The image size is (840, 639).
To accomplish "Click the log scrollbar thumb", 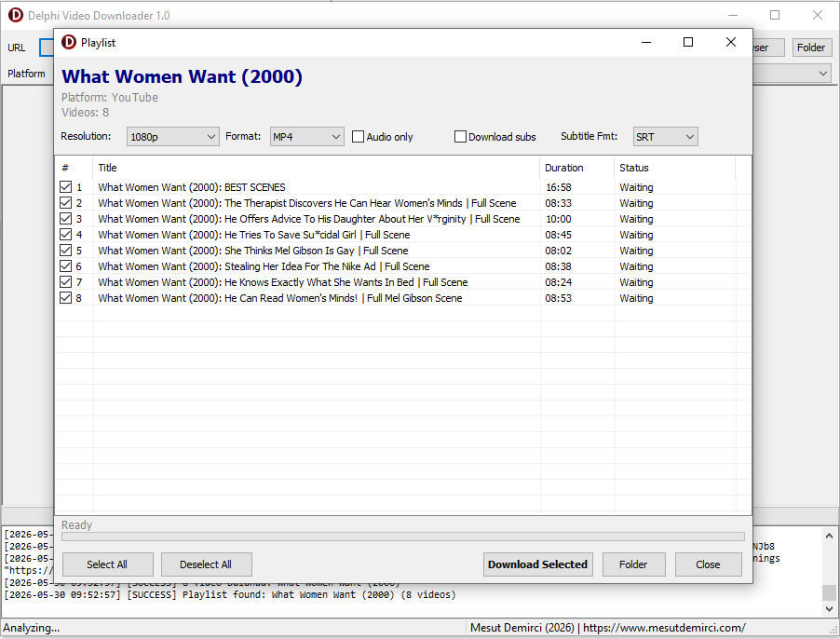I will click(x=829, y=592).
